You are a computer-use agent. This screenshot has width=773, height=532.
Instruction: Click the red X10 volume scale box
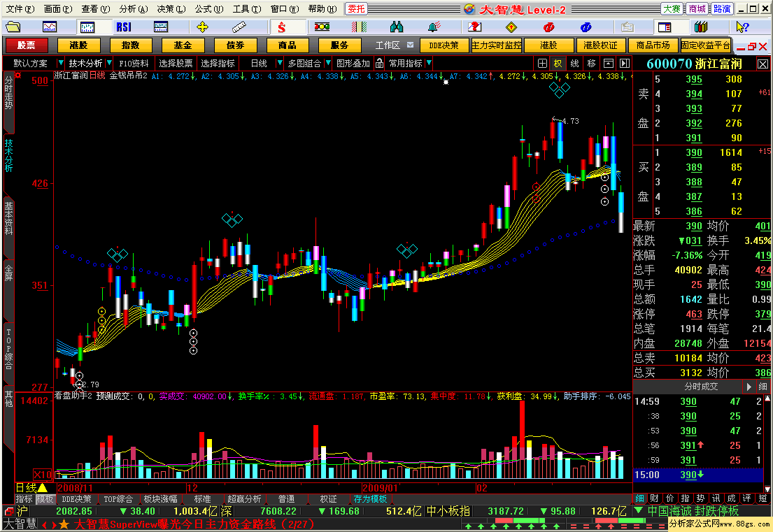pyautogui.click(x=43, y=475)
